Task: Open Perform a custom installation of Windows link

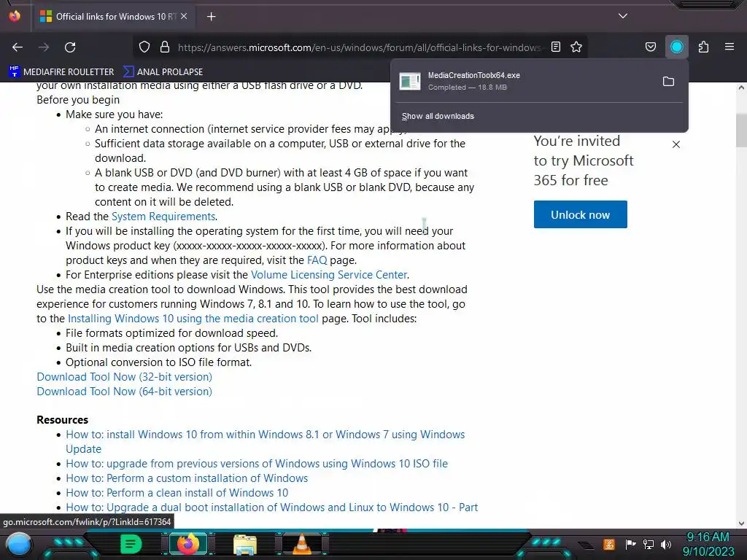Action: coord(187,478)
